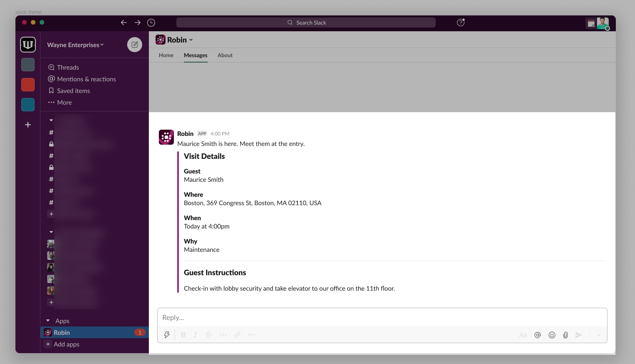Click the Boston Congress St address text
Screen dimensions: 635x364
coord(253,203)
